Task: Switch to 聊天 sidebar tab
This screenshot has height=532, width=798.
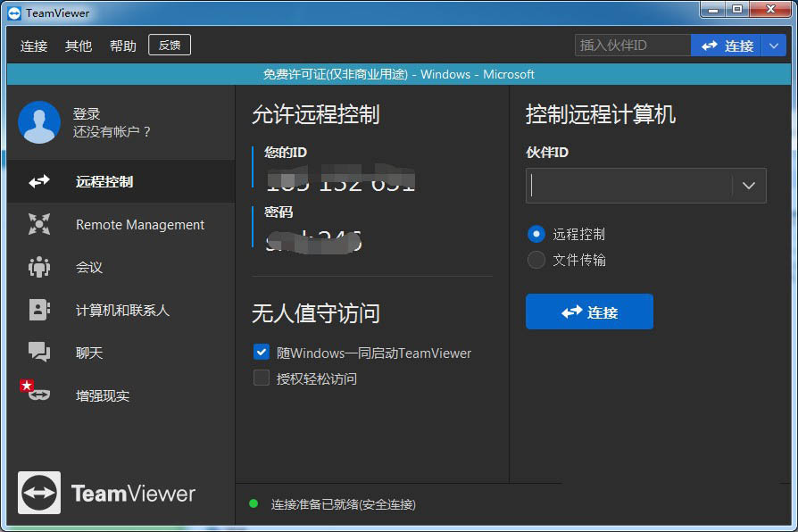Action: tap(121, 353)
